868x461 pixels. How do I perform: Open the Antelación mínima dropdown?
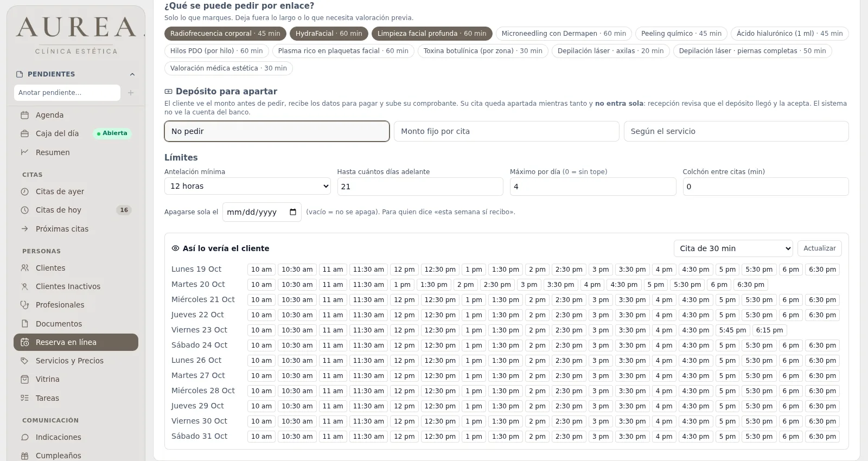click(x=247, y=186)
